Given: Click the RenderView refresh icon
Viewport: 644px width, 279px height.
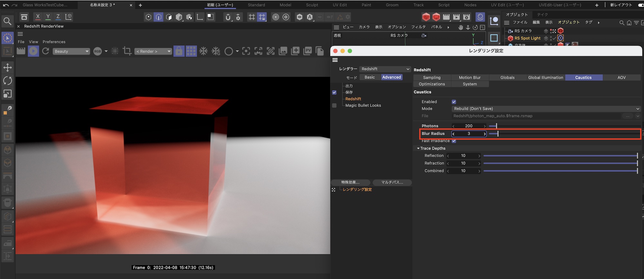Looking at the screenshot, I should coord(46,51).
